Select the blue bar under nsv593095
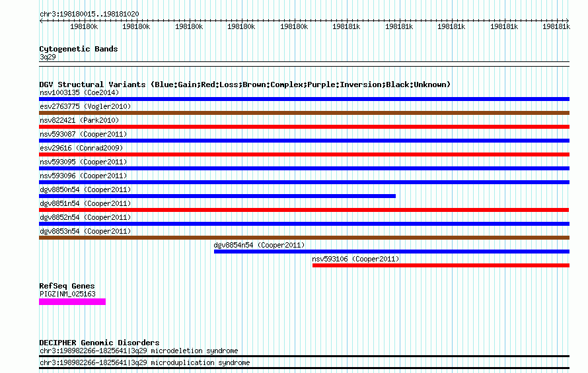Image resolution: width=588 pixels, height=373 pixels. [x=304, y=168]
